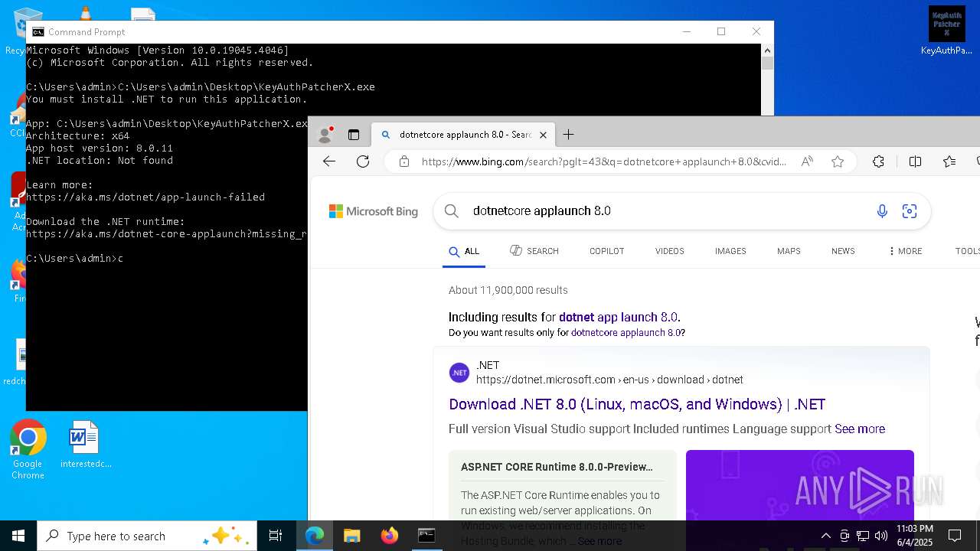This screenshot has width=980, height=551.
Task: Click the Edge profile avatar icon
Action: tap(325, 135)
